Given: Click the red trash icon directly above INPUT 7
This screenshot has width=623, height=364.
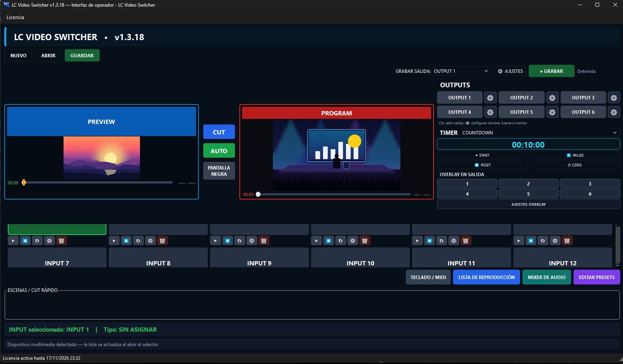Looking at the screenshot, I should click(x=61, y=241).
